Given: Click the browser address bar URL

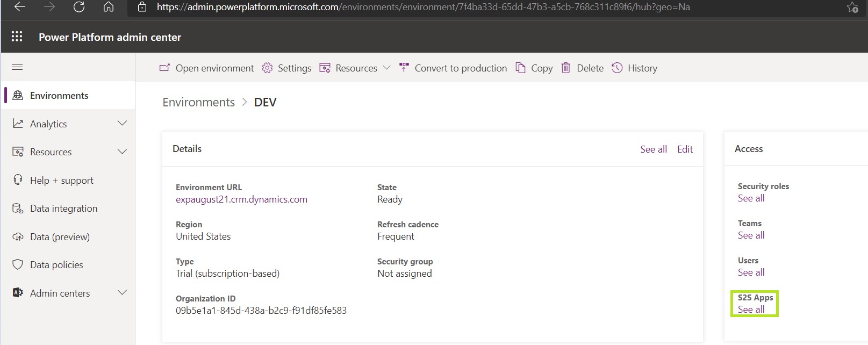Looking at the screenshot, I should (x=423, y=7).
